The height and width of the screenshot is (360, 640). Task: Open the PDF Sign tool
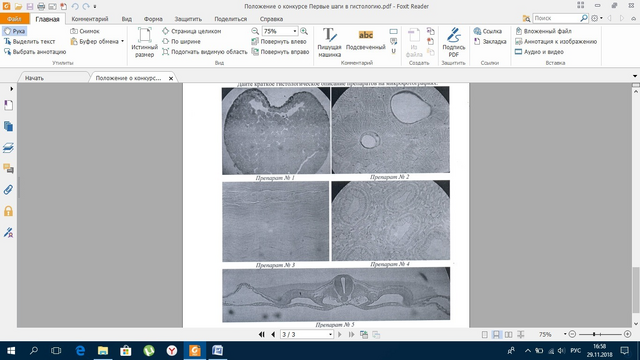[453, 42]
